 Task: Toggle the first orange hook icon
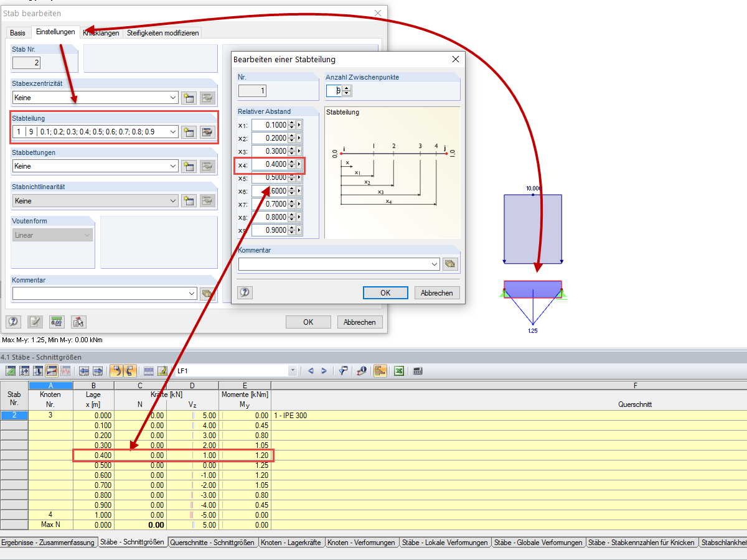(116, 371)
